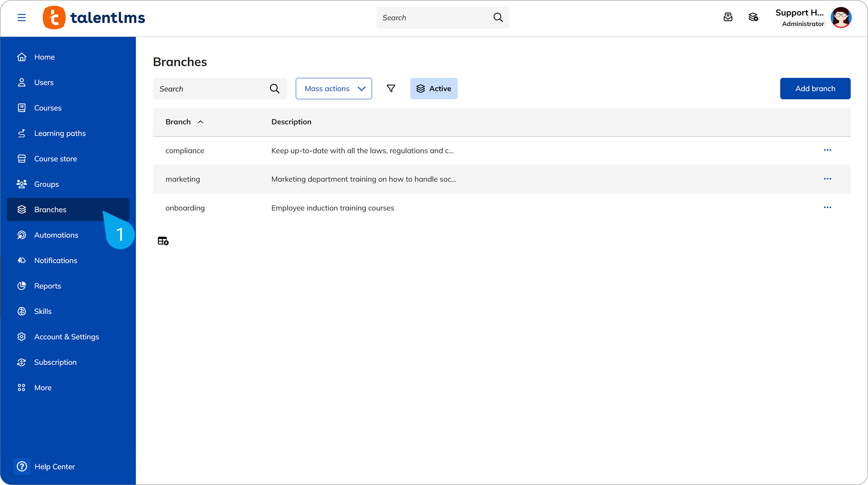Open options menu for onboarding branch
This screenshot has width=868, height=485.
(x=827, y=208)
